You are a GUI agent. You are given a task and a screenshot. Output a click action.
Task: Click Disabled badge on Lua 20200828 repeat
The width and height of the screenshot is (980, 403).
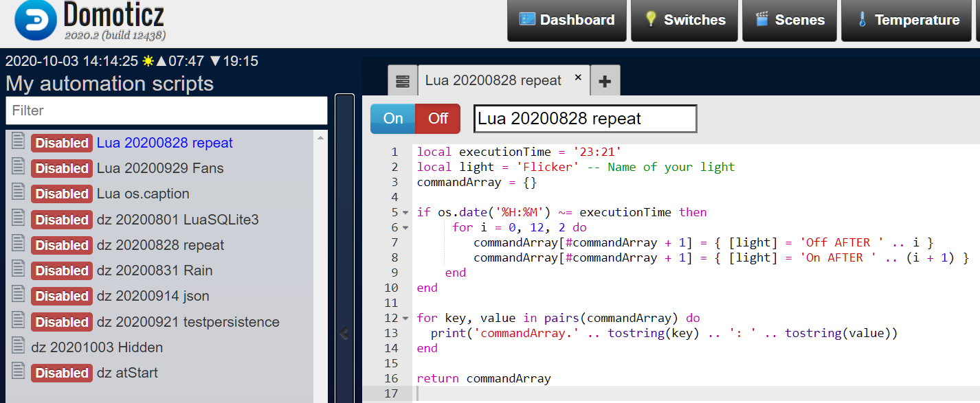point(62,143)
